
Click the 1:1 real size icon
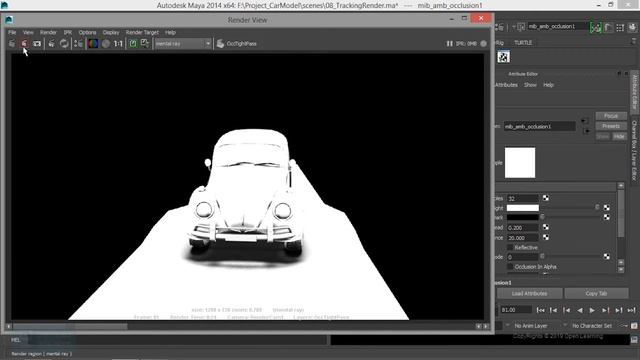point(118,43)
